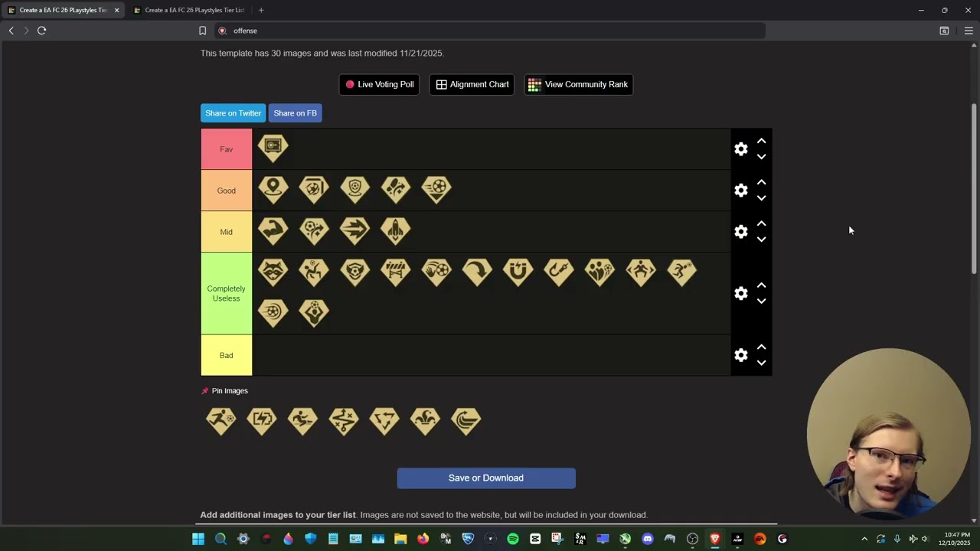Select the shield badge icon in Good tier

coord(354,189)
